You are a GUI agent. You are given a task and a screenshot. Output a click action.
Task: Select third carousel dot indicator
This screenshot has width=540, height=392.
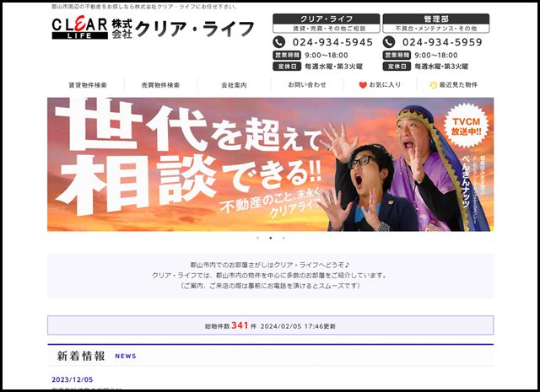[x=283, y=238]
